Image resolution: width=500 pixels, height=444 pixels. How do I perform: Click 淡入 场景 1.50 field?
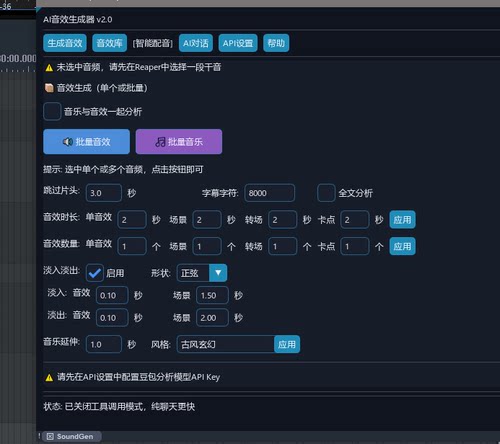(x=212, y=295)
